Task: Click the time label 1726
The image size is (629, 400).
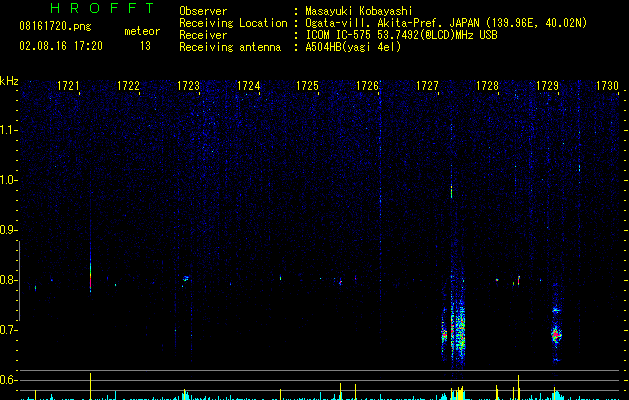Action: [368, 86]
